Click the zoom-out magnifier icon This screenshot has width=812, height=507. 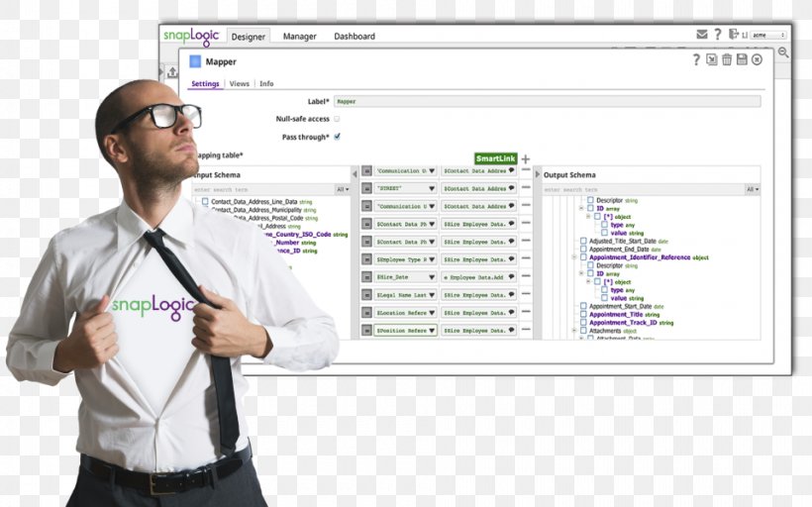tap(783, 52)
